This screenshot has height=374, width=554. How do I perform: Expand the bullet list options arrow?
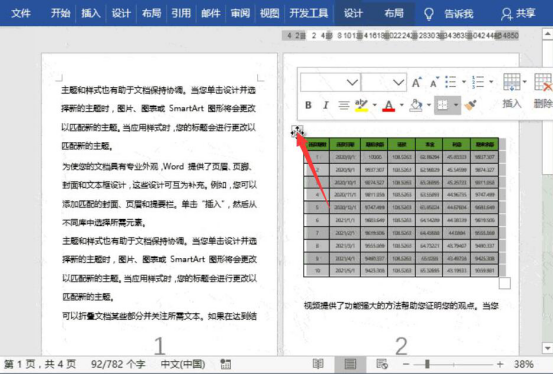pyautogui.click(x=464, y=82)
